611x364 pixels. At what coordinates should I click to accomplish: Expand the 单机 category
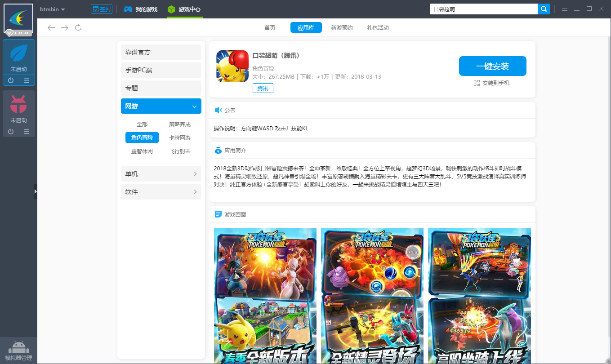point(161,174)
